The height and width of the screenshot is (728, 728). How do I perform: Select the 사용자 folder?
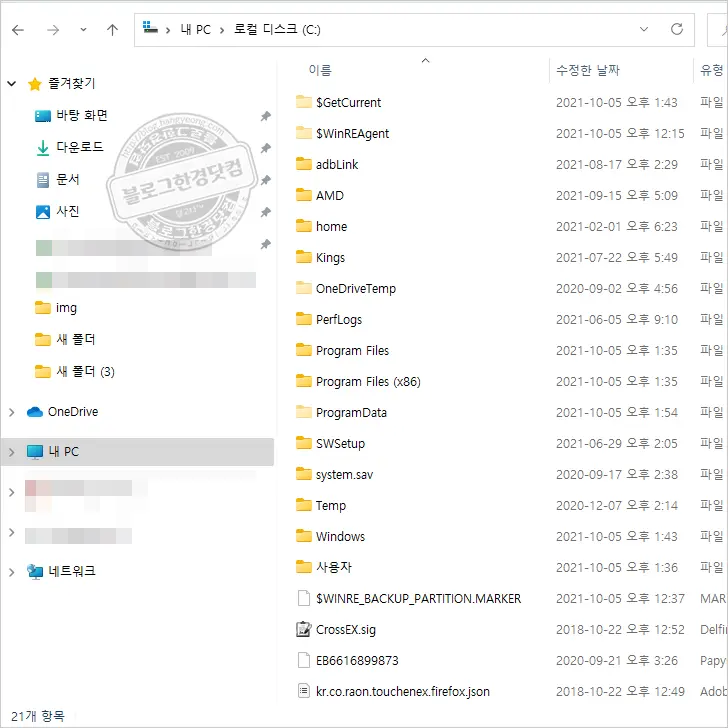[x=324, y=567]
